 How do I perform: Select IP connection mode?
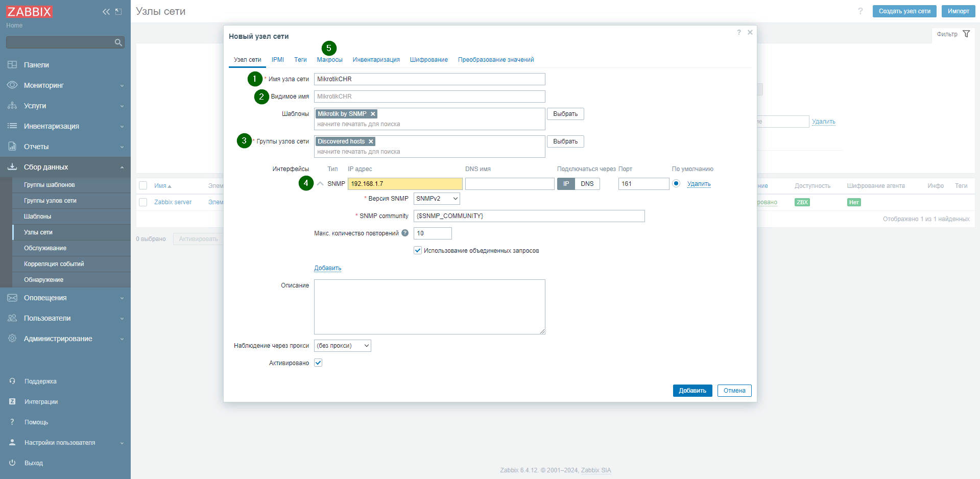point(566,184)
